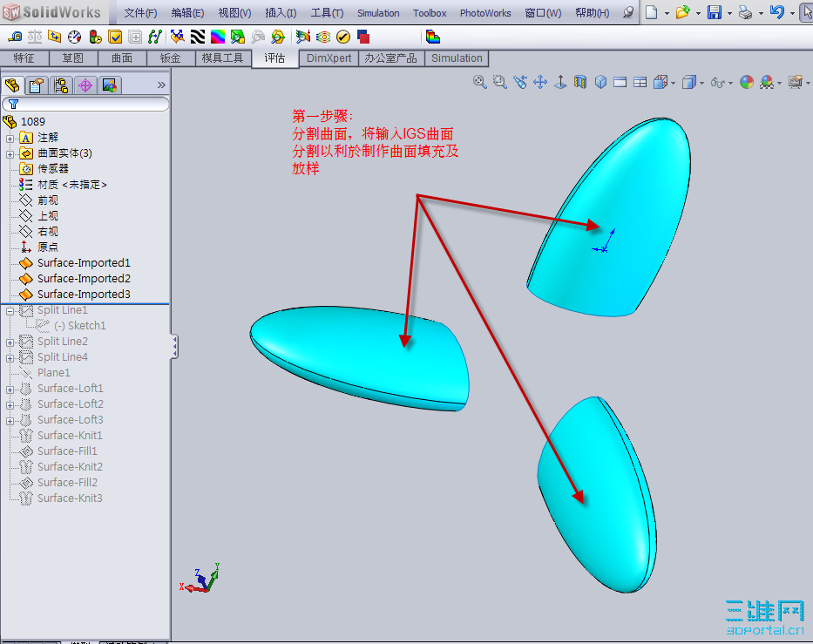Click the Previous View icon
813x644 pixels.
click(x=520, y=82)
